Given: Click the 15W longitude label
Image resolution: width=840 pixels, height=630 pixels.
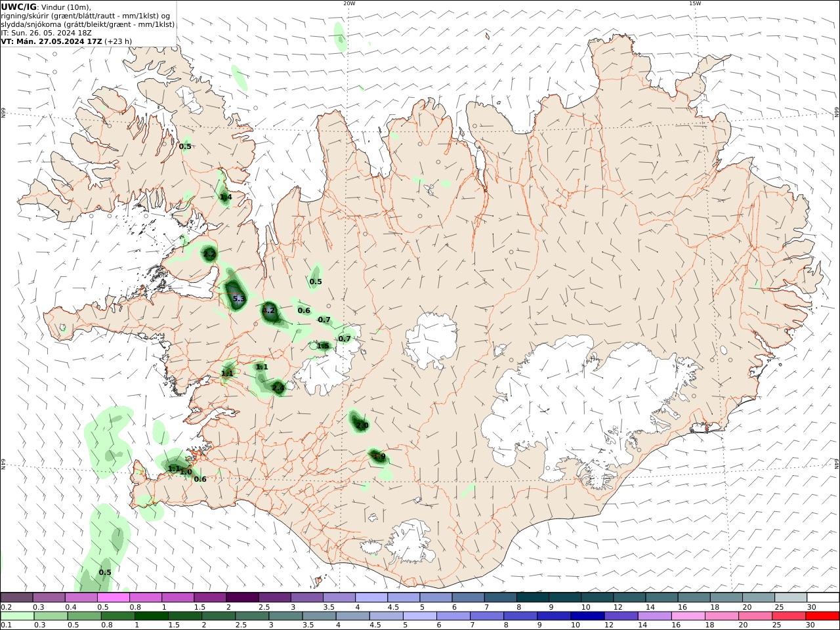Looking at the screenshot, I should 695,3.
